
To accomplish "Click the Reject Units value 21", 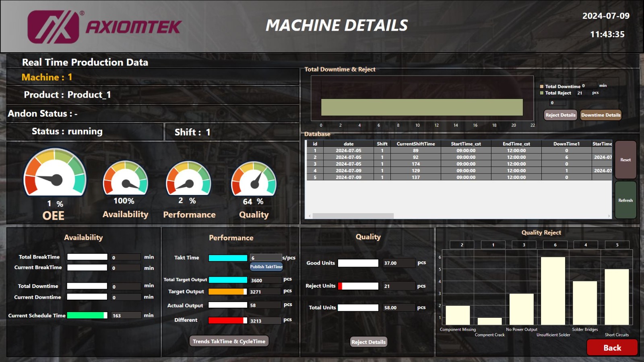I will click(x=399, y=286).
